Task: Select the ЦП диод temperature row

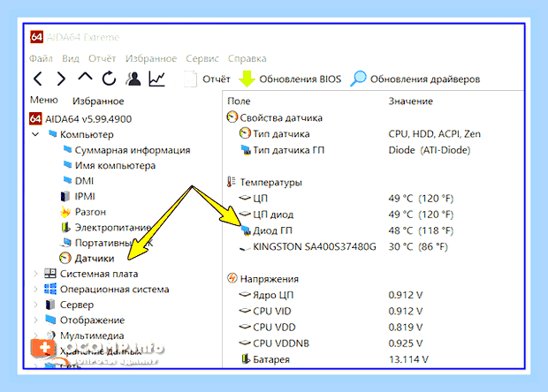Action: pyautogui.click(x=273, y=215)
